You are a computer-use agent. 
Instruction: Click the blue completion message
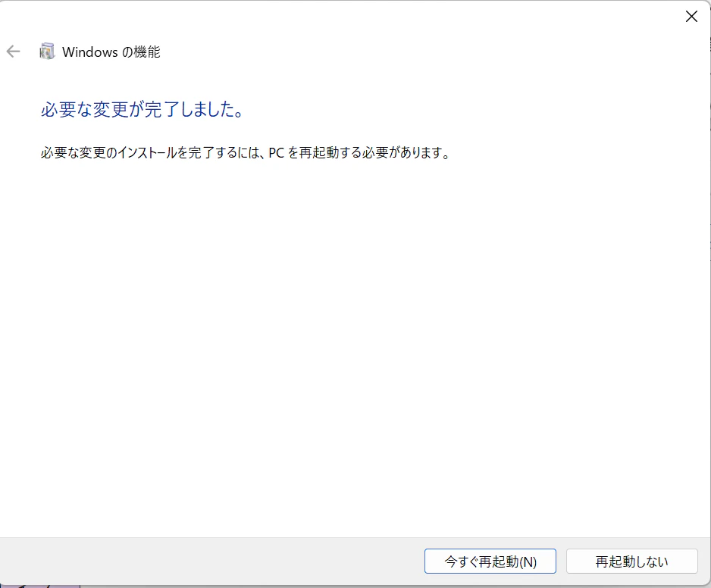pyautogui.click(x=142, y=110)
